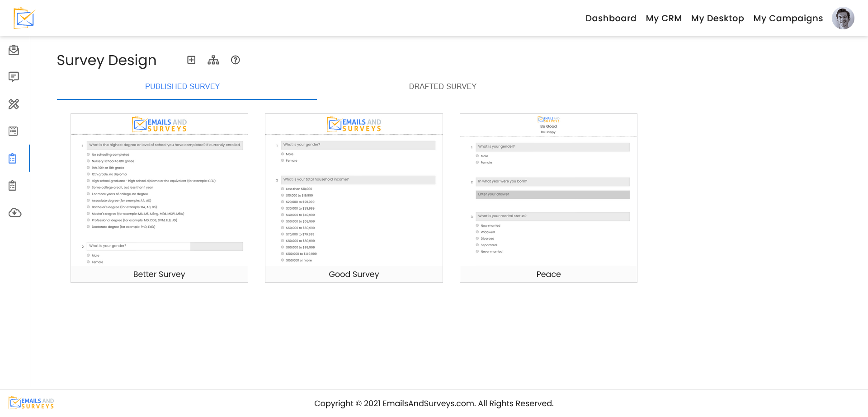Select the PUBLISHED SURVEY tab
The height and width of the screenshot is (417, 868).
(182, 86)
